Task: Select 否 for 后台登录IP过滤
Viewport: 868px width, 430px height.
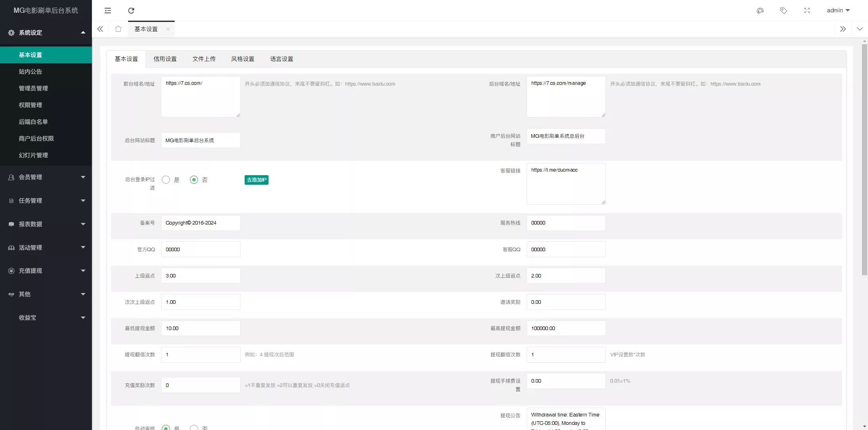Action: [x=194, y=180]
